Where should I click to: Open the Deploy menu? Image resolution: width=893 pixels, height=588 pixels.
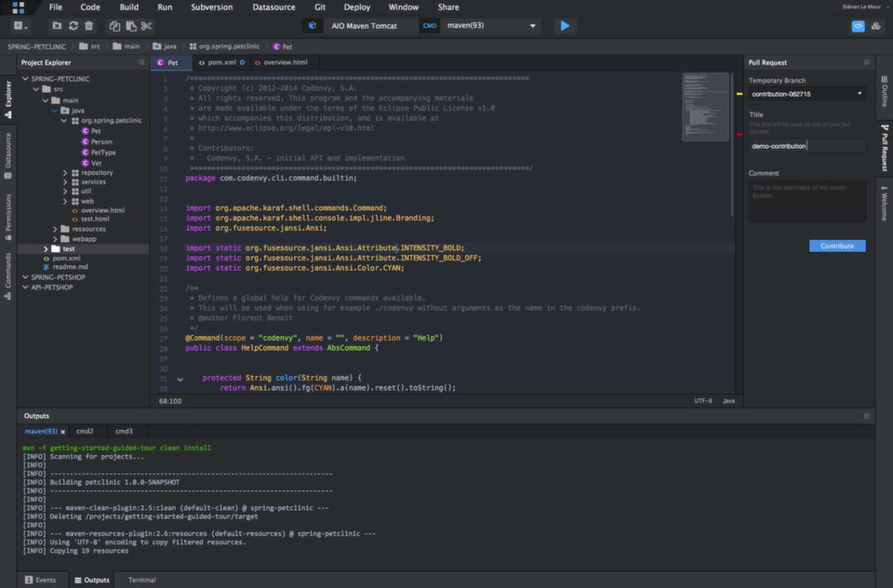click(x=357, y=7)
